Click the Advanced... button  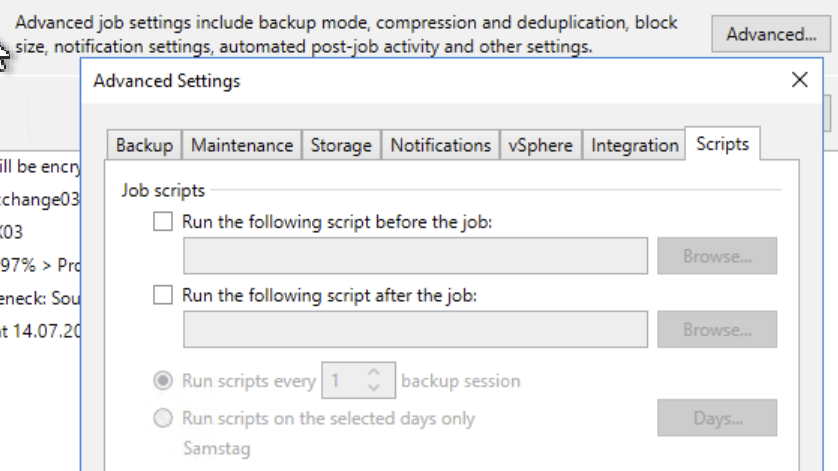click(771, 34)
